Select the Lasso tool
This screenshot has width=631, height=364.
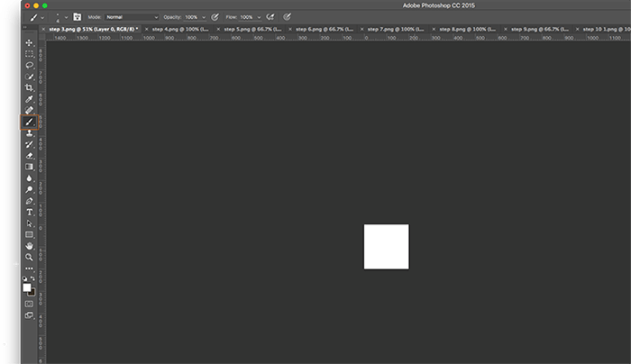29,65
